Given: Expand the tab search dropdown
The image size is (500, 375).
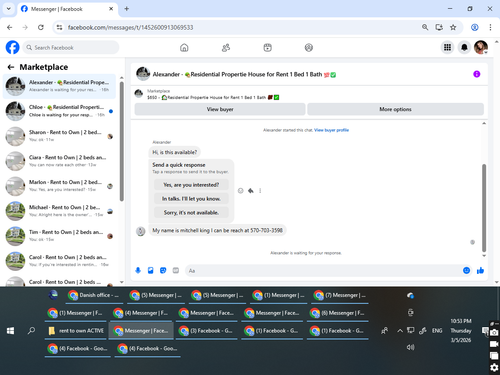Looking at the screenshot, I should coord(9,9).
